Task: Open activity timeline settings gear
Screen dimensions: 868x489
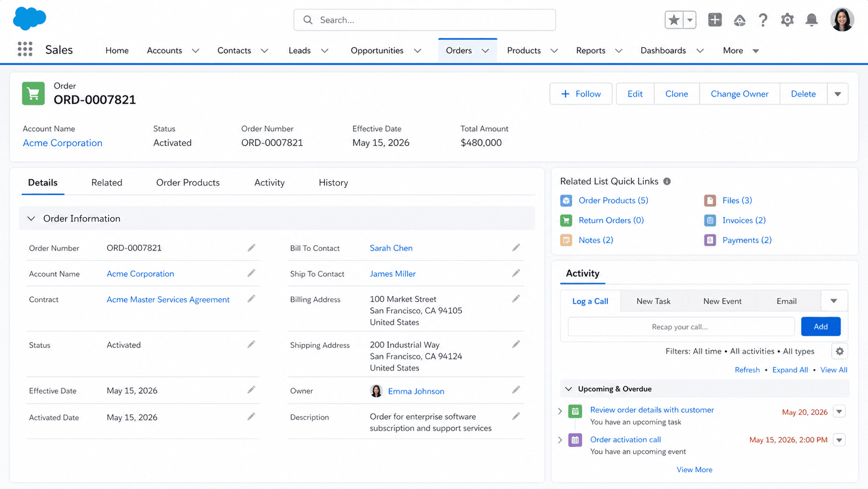Action: click(839, 351)
